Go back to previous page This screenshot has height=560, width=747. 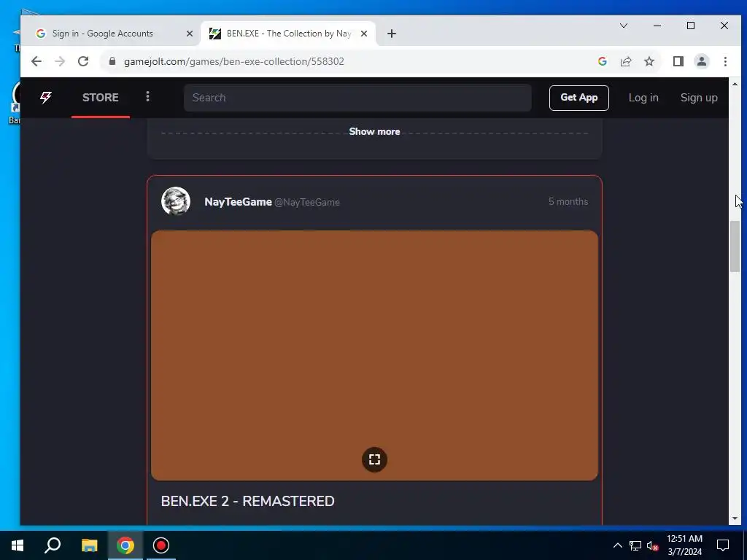point(36,61)
